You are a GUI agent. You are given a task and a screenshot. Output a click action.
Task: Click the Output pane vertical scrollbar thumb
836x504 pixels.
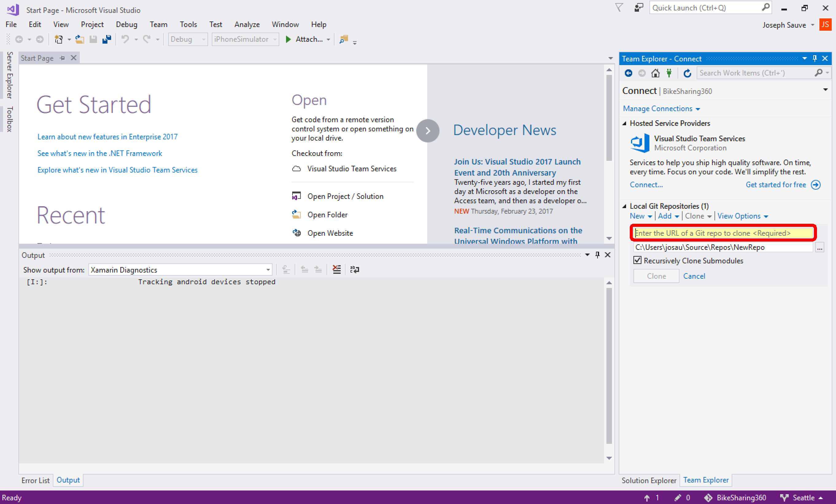609,366
